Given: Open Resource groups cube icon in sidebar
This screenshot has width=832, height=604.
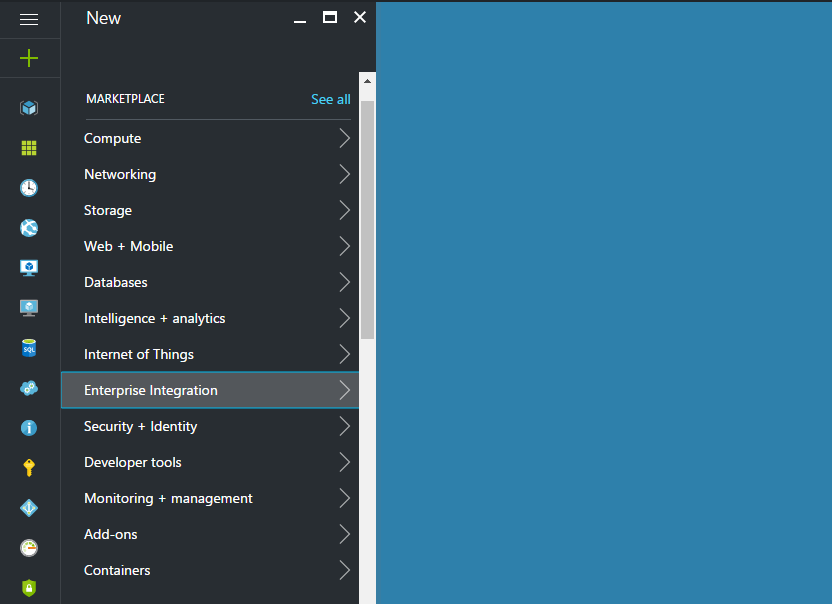Looking at the screenshot, I should tap(29, 108).
